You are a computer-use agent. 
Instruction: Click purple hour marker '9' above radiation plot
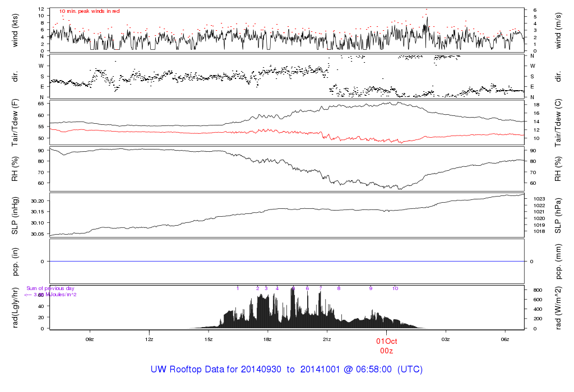[x=371, y=288]
